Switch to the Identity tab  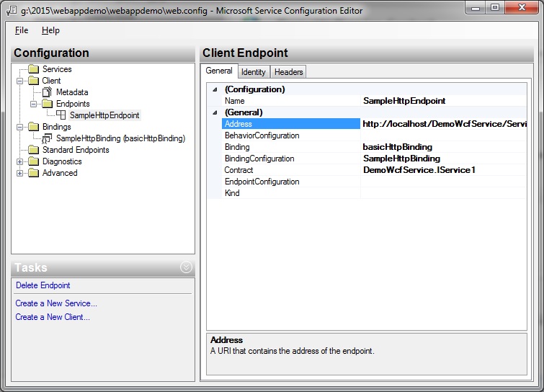pos(253,72)
